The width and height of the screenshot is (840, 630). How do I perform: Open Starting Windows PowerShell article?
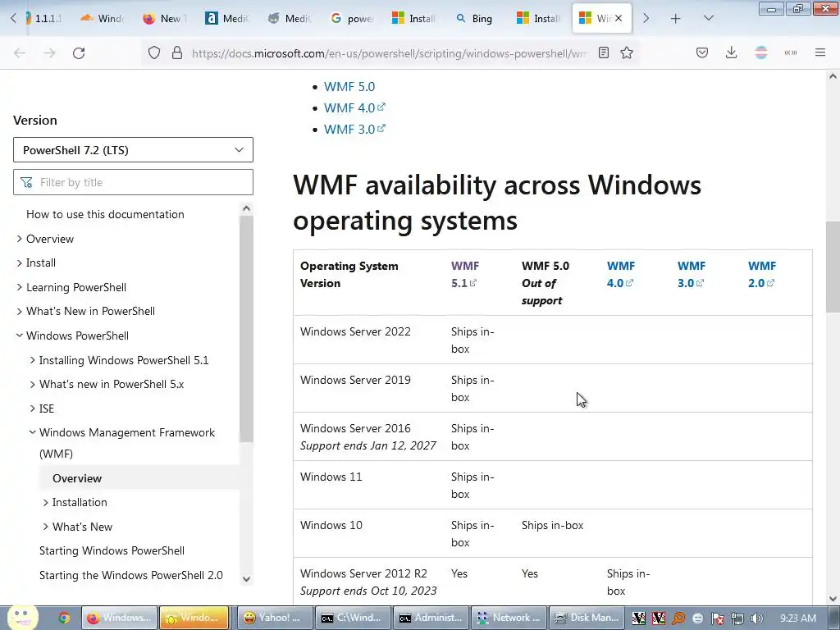(x=112, y=550)
